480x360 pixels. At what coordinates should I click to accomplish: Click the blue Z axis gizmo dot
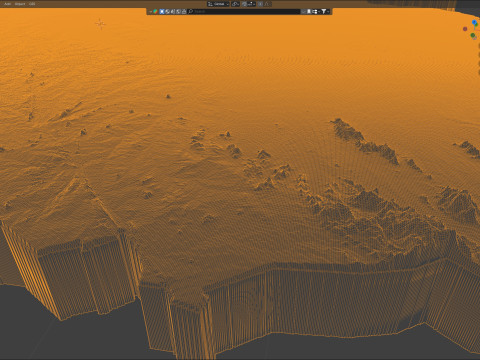[474, 22]
